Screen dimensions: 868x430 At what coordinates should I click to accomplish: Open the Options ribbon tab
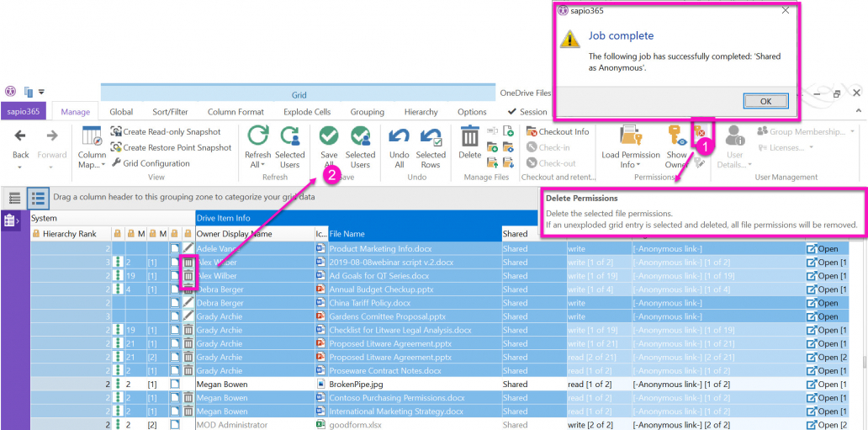pos(472,111)
